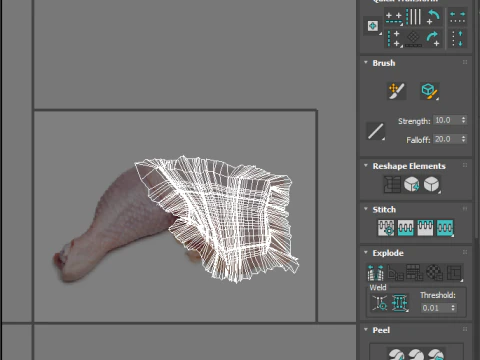This screenshot has width=480, height=360.
Task: Click Stitch to Source icon
Action: 425,228
